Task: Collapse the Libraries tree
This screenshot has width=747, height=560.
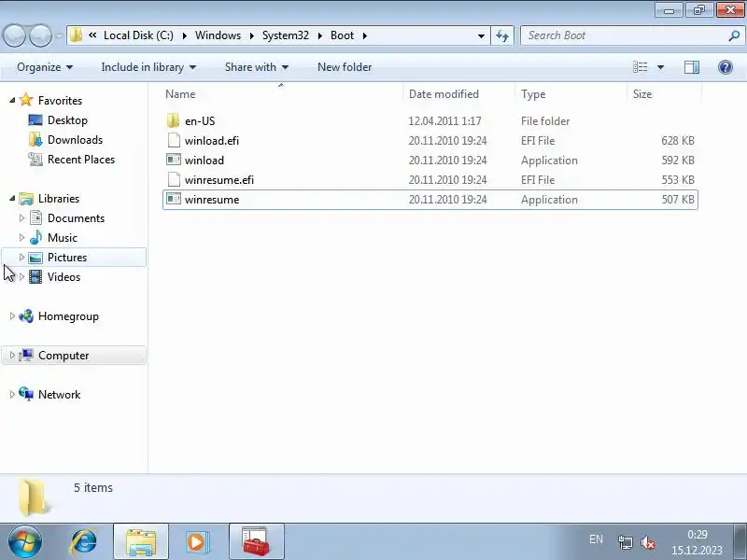Action: click(12, 198)
